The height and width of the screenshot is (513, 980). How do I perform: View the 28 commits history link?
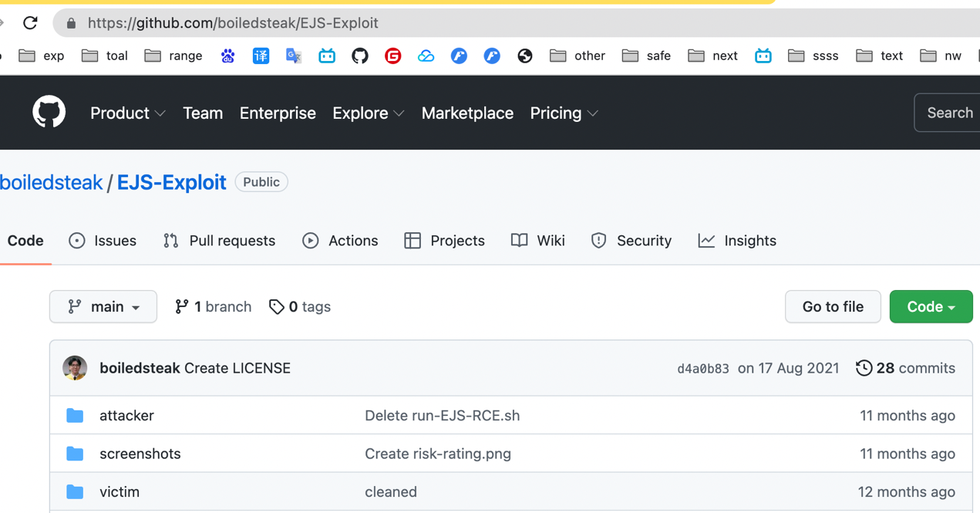coord(906,368)
